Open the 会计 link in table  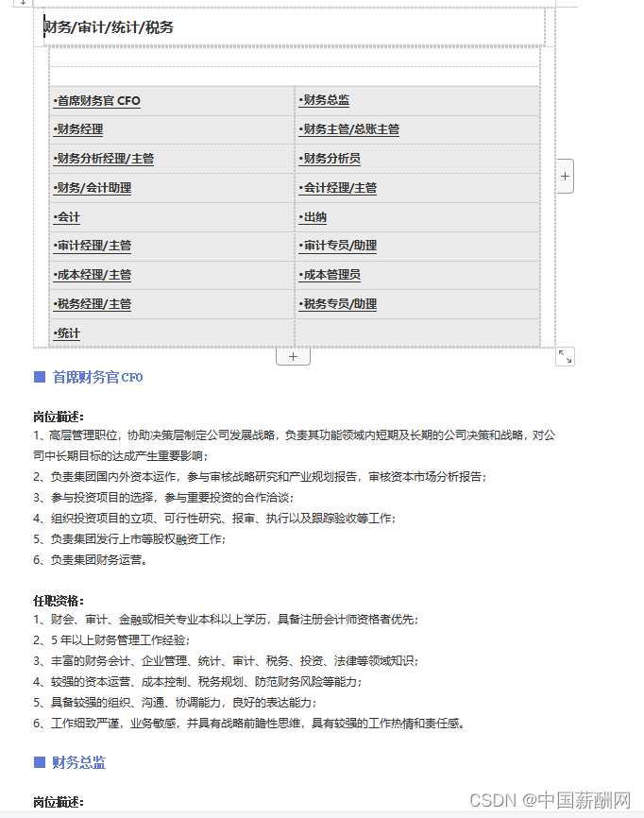click(66, 217)
